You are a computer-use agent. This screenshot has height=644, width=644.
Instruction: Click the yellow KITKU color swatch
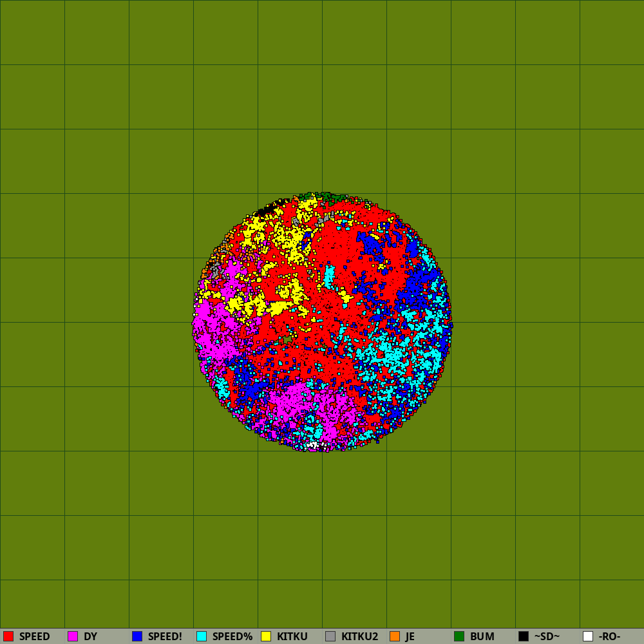266,636
